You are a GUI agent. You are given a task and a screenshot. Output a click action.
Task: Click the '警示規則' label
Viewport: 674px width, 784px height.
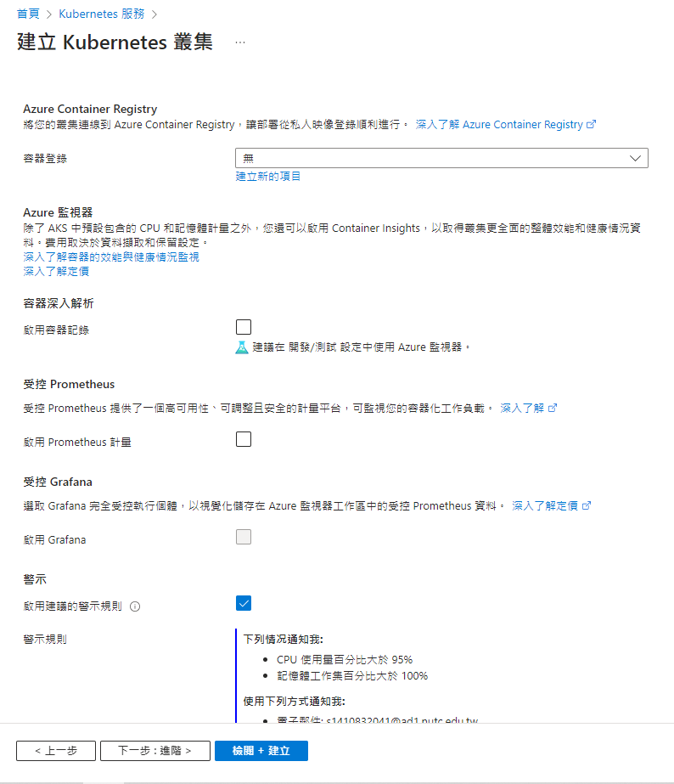pos(45,640)
